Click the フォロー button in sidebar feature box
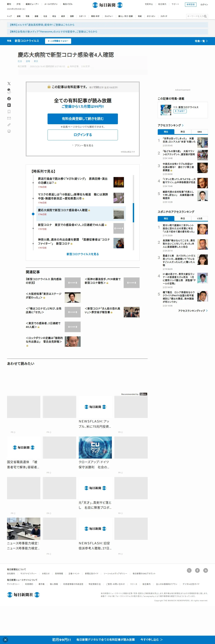The height and width of the screenshot is (644, 215). [180, 111]
